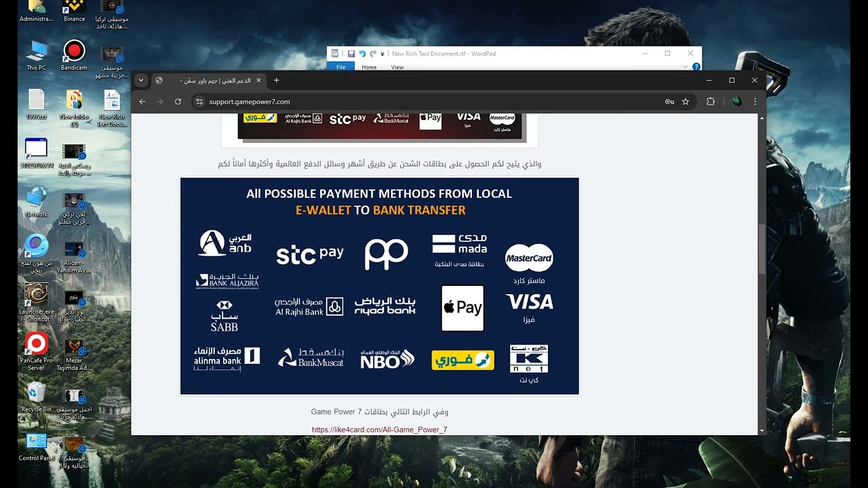Image resolution: width=868 pixels, height=488 pixels.
Task: Select the 1997.txt file icon
Action: pyautogui.click(x=37, y=104)
